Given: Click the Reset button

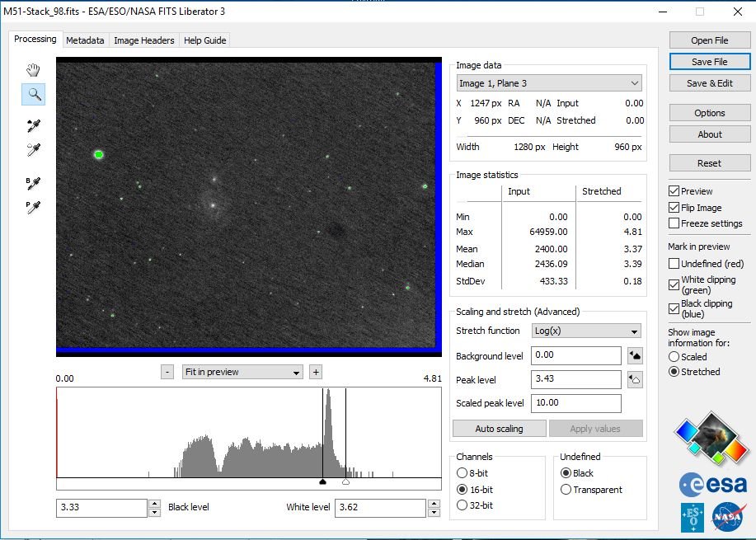Looking at the screenshot, I should tap(710, 163).
